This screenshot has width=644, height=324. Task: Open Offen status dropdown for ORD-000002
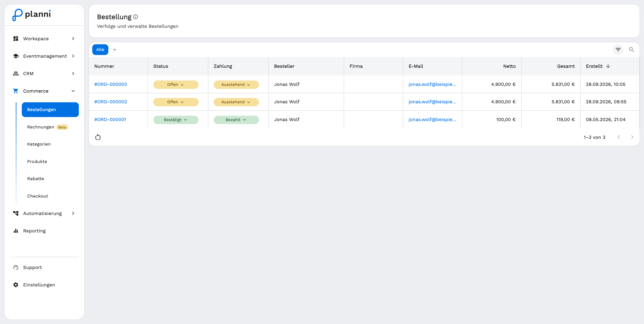pos(176,102)
